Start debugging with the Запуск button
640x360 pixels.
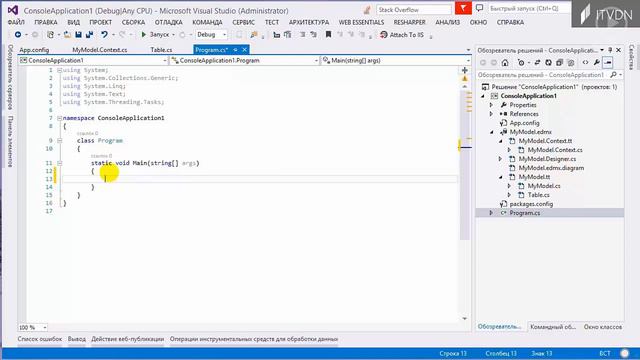155,35
